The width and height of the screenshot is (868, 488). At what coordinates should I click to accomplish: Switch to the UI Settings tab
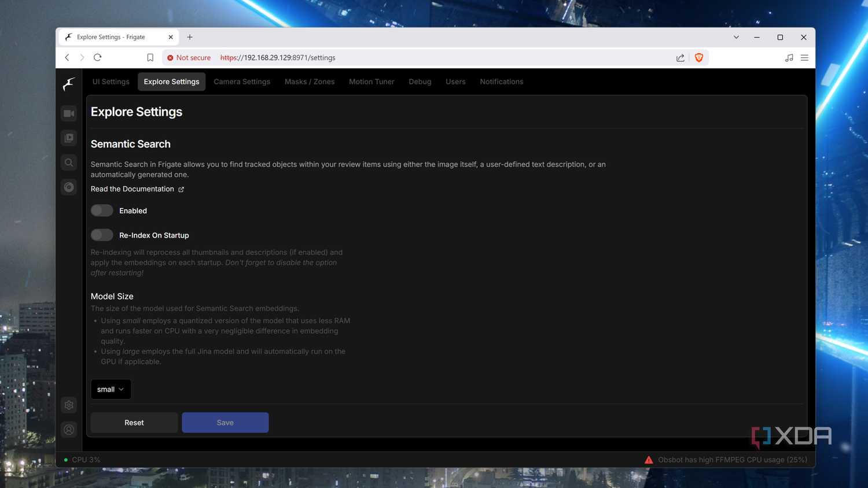pos(111,82)
